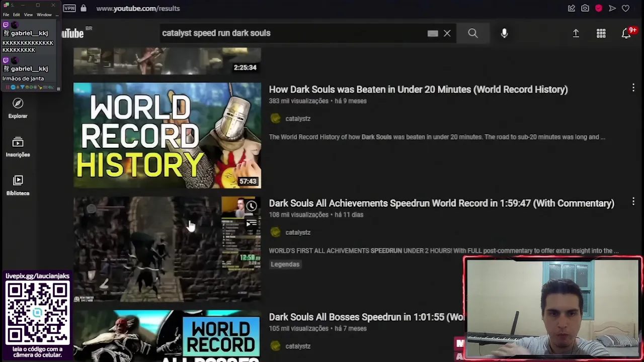The width and height of the screenshot is (644, 362).
Task: Open How Dark Souls was Beaten title link
Action: pos(418,89)
